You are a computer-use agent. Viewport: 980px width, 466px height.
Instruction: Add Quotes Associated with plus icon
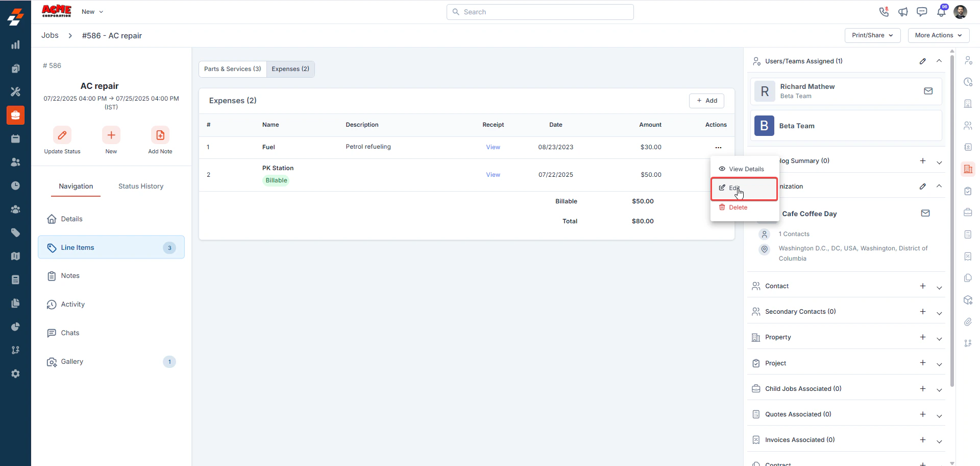922,414
